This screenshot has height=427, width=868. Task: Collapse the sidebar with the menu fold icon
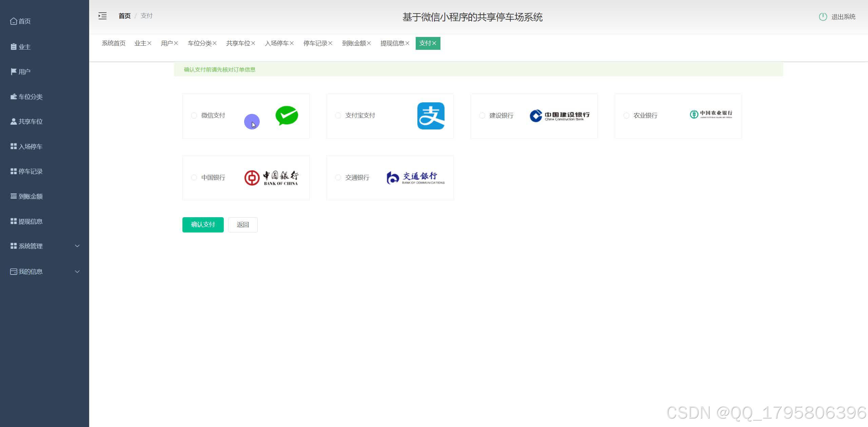coord(102,16)
